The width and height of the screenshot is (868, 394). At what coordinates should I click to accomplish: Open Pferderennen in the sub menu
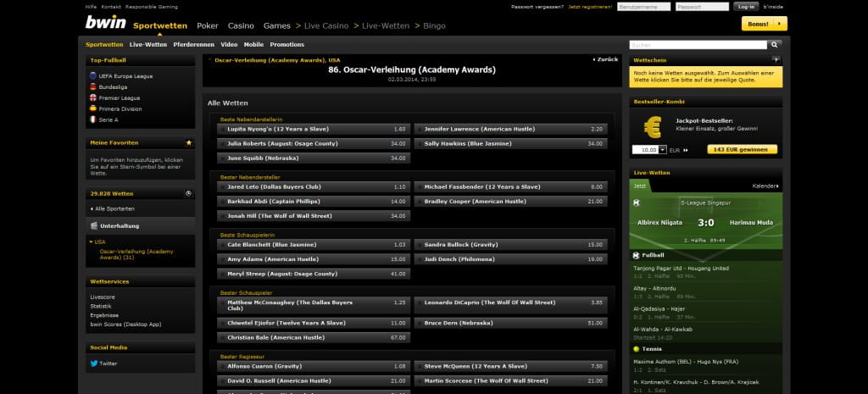194,45
